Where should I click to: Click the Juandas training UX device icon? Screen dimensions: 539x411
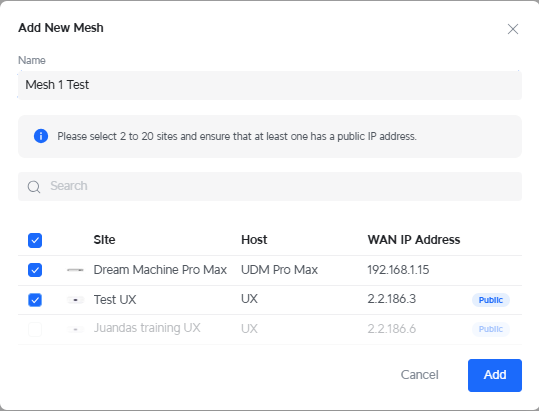[x=75, y=329]
